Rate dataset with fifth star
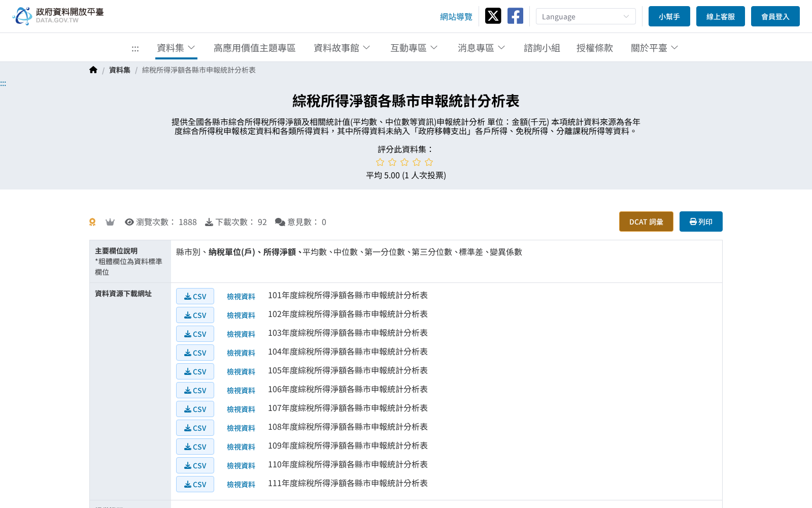The image size is (812, 508). pyautogui.click(x=429, y=162)
